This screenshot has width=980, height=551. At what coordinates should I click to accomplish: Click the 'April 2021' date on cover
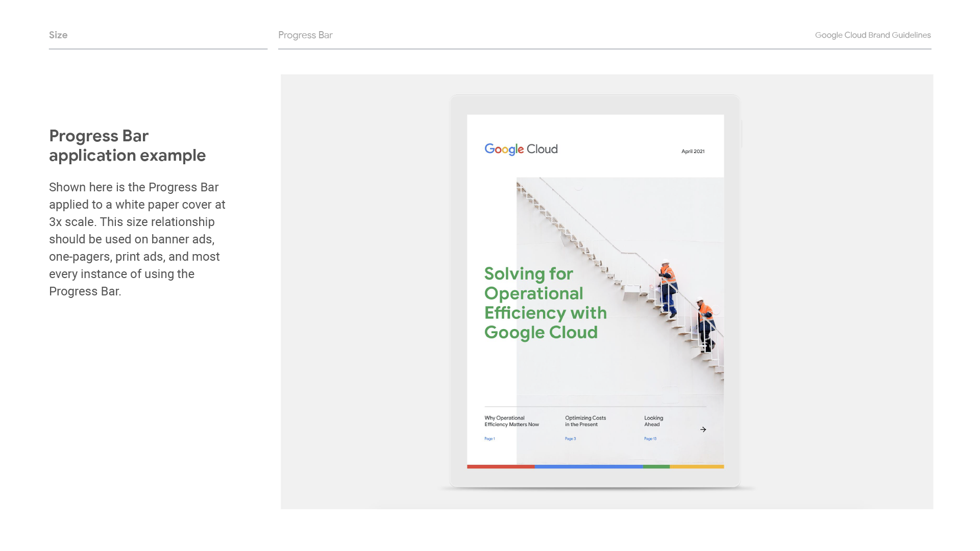(693, 152)
